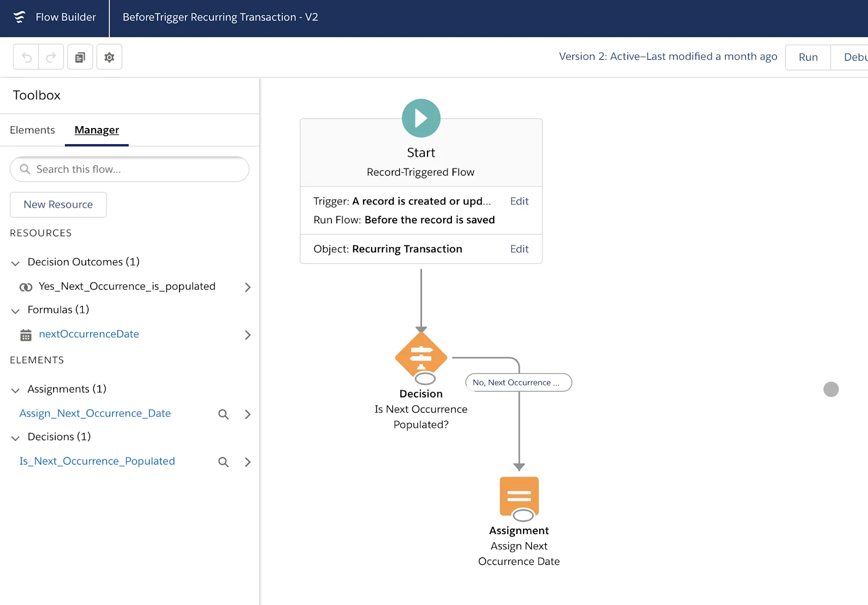Click the Start play icon on canvas
868x605 pixels.
[x=421, y=118]
